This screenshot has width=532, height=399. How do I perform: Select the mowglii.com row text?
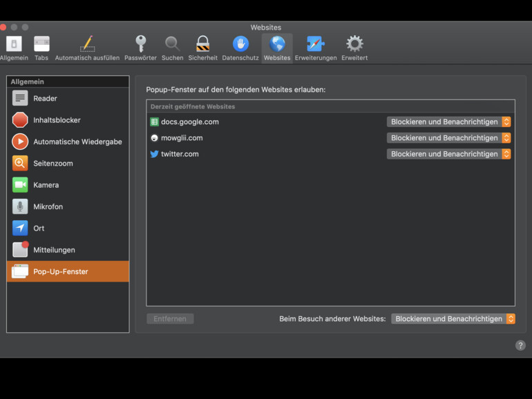pyautogui.click(x=182, y=138)
